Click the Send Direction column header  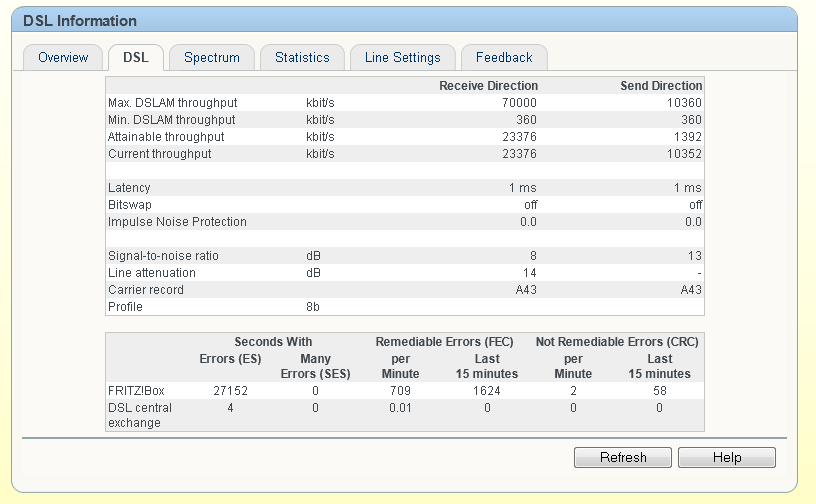(x=661, y=86)
